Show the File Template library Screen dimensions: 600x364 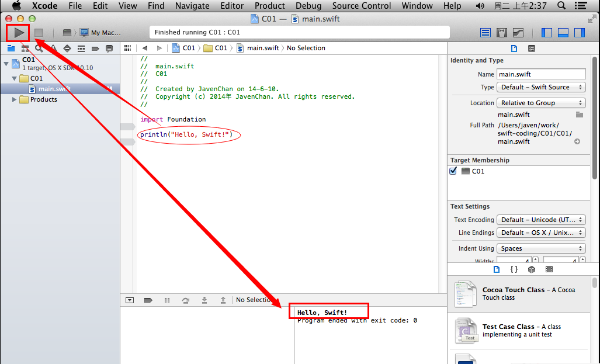[x=497, y=269]
